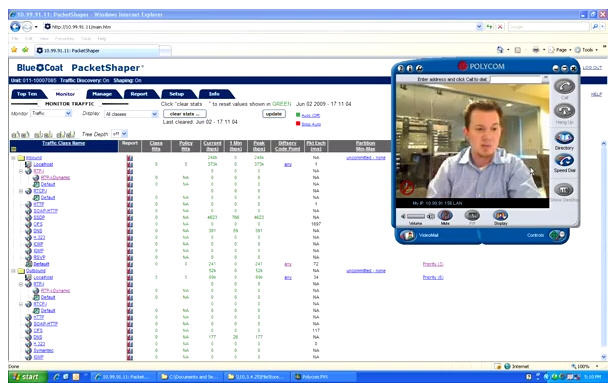Click the Polycom Call phone icon
The height and width of the screenshot is (391, 615).
tap(564, 86)
